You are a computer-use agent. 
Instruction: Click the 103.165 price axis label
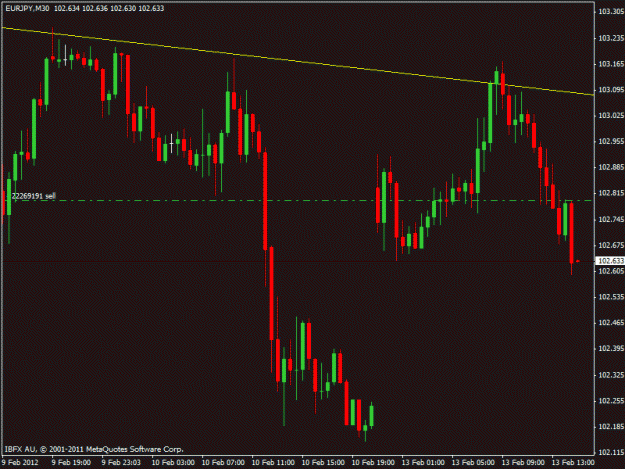click(x=611, y=64)
